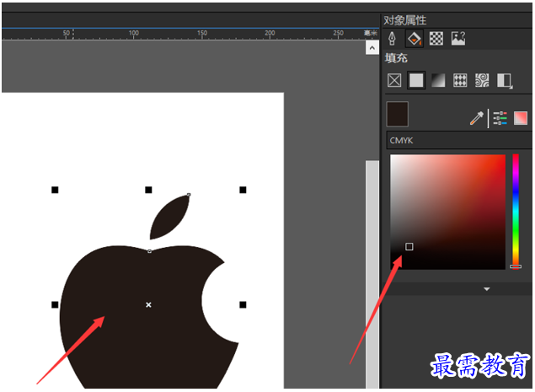Select the Fill properties tab icon
Screen dimensions: 535x392
[415, 39]
